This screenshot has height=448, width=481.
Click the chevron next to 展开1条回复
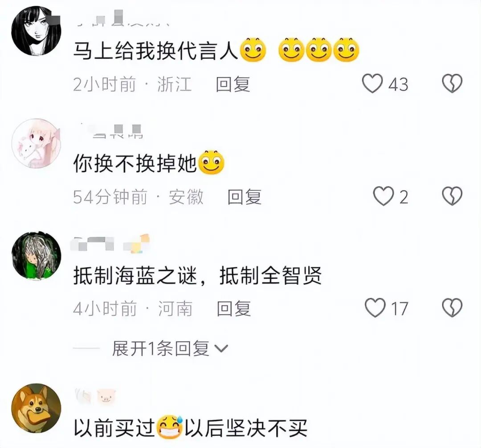(221, 349)
